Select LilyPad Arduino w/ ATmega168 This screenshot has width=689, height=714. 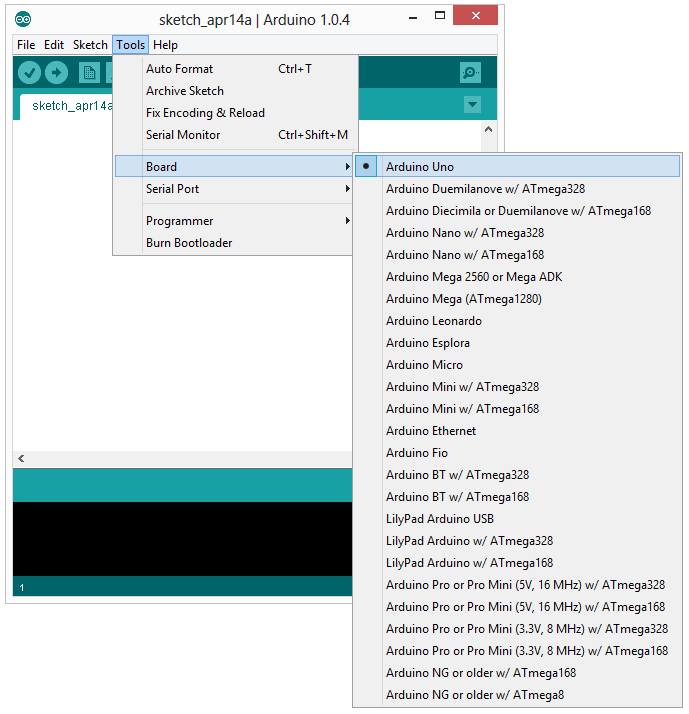(517, 563)
